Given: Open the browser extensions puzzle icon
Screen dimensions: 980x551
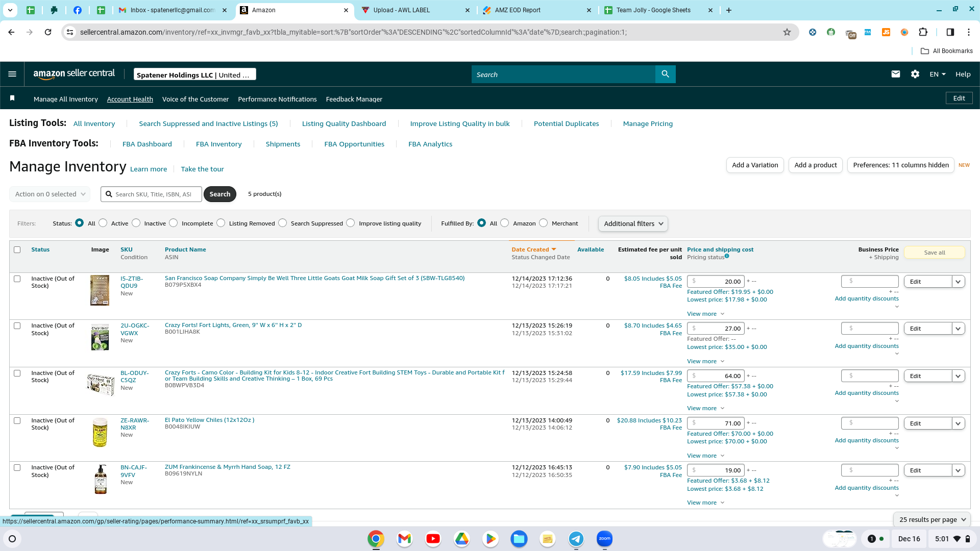Looking at the screenshot, I should click(923, 32).
